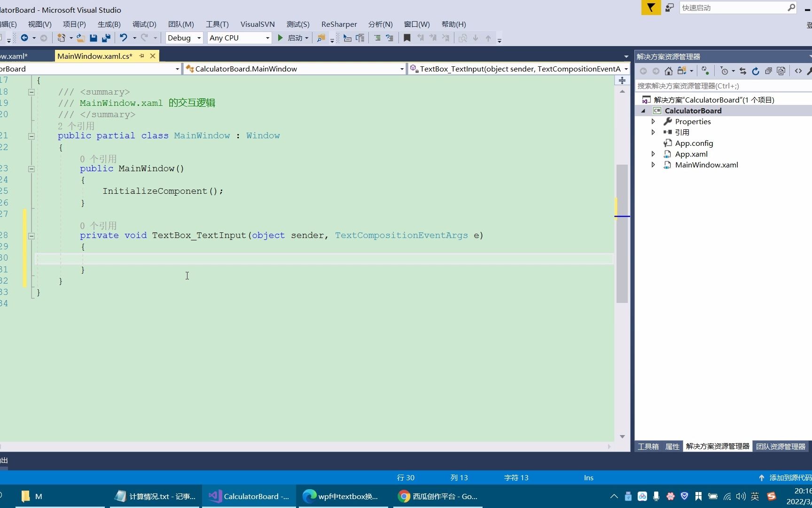
Task: Save the current file with the disk icon
Action: 93,38
